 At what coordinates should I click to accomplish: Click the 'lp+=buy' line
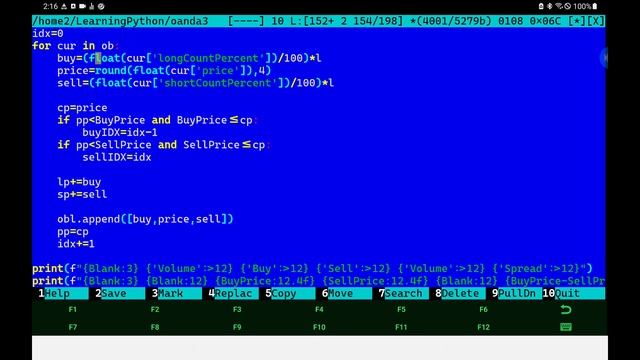click(x=79, y=182)
